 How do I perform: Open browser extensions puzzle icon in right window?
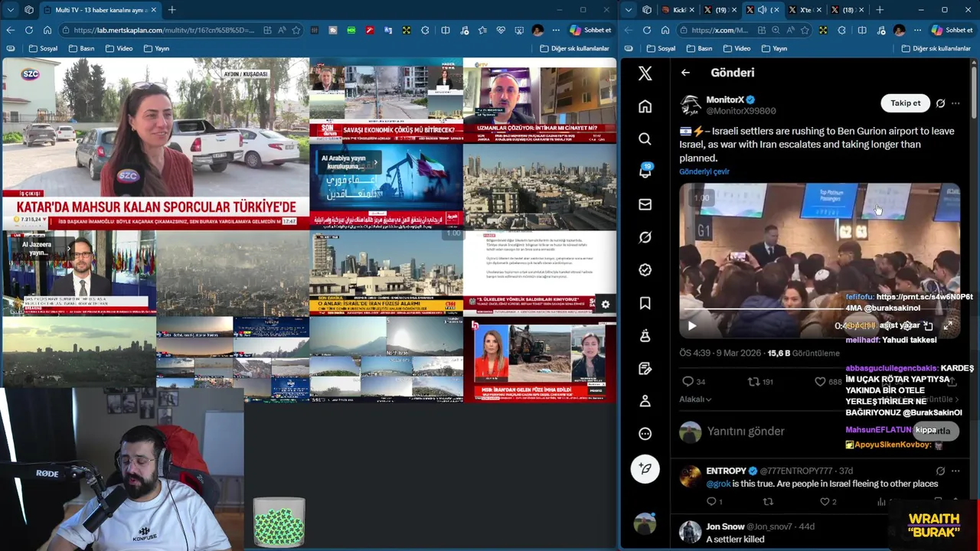click(842, 30)
